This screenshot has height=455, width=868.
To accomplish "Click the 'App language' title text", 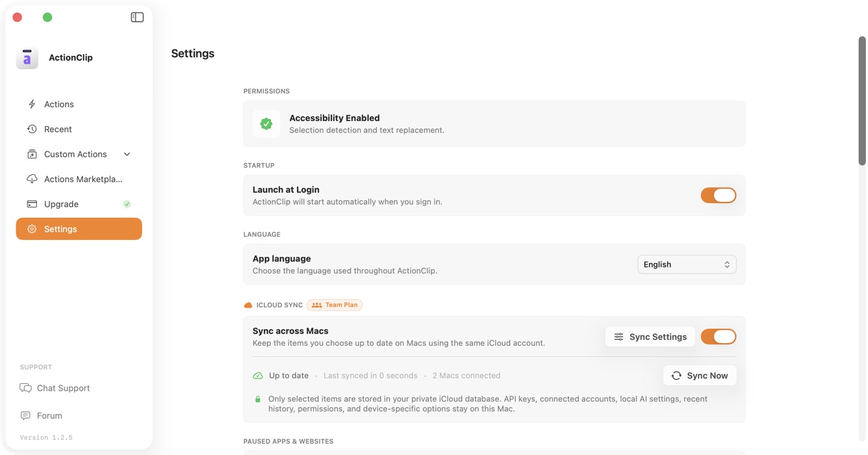I will click(x=281, y=258).
